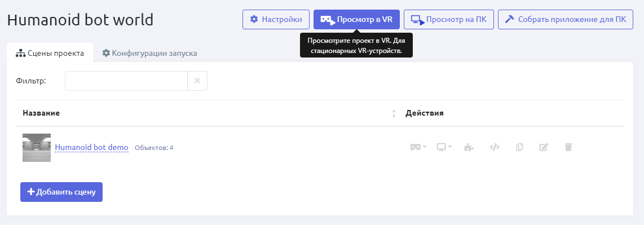Open the Humanoid bot demo link
Viewport: 644px width, 225px height.
[x=91, y=147]
